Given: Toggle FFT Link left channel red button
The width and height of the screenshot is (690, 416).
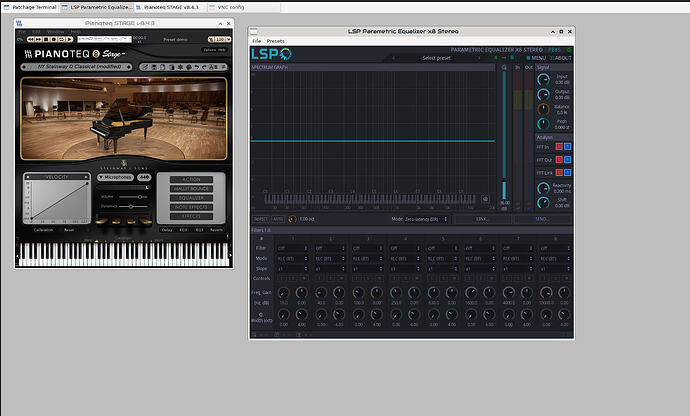Looking at the screenshot, I should coord(559,172).
